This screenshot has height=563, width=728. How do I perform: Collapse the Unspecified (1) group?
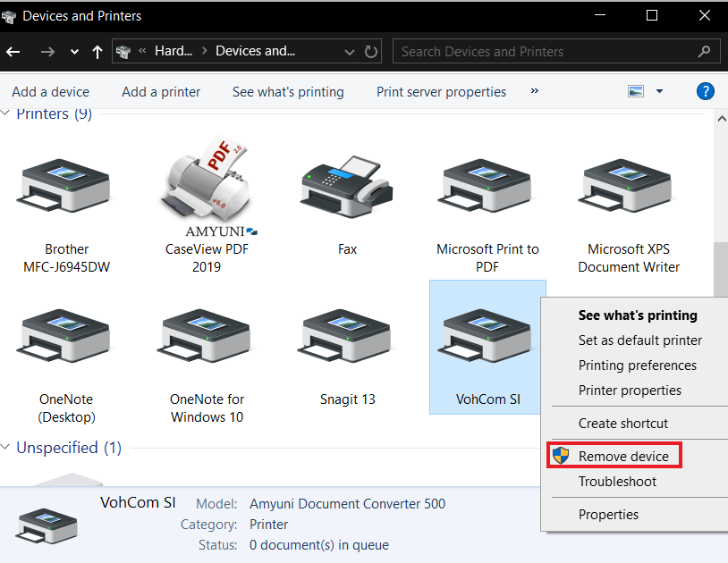tap(5, 447)
